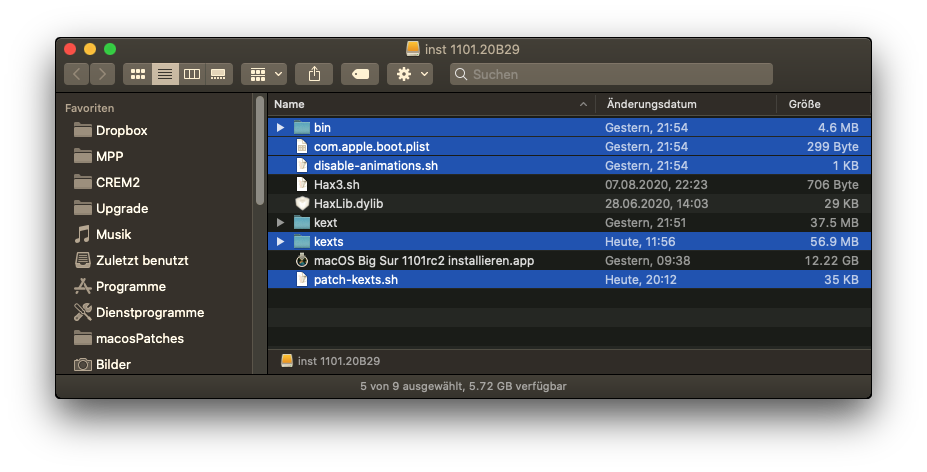This screenshot has height=472, width=927.
Task: Select the file name HaxLib.dylib
Action: click(x=348, y=203)
